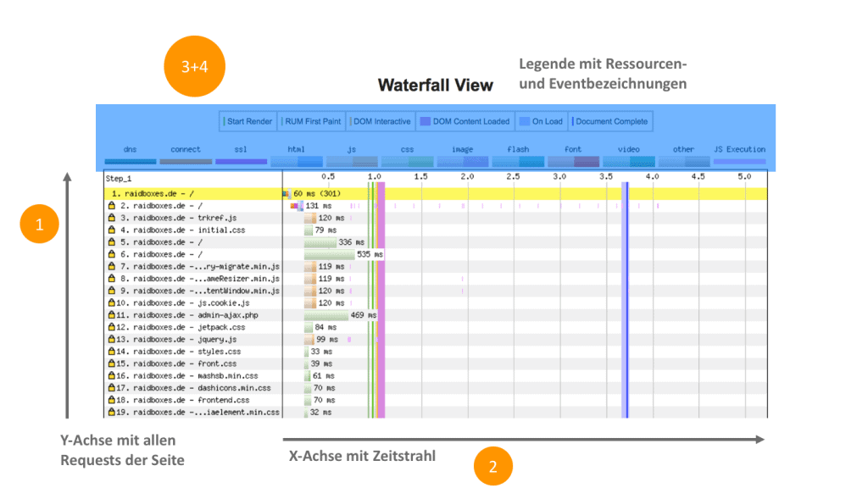Click the lock icon beside frontend.css
This screenshot has width=868, height=488.
[x=111, y=400]
